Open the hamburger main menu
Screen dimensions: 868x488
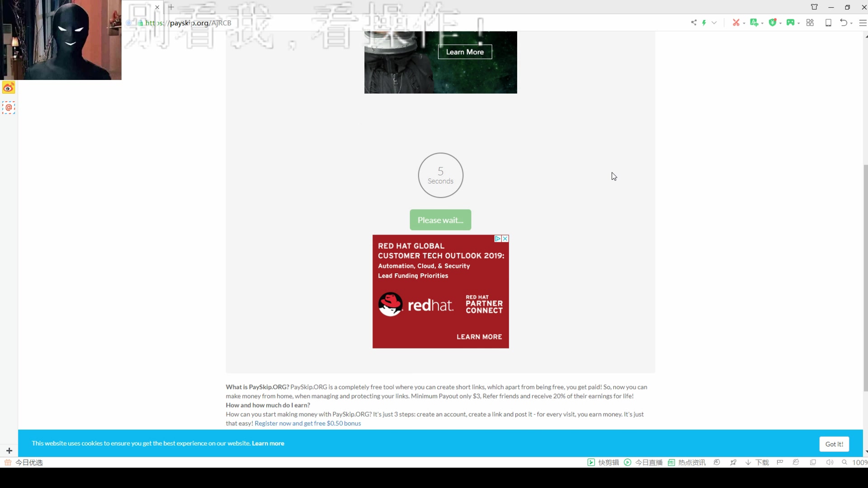pos(863,23)
